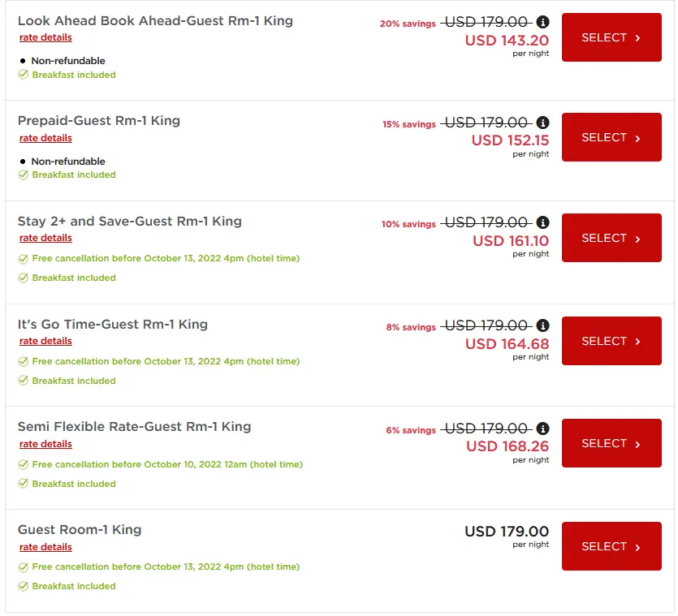
Task: Open rate details for Guest Room-1 King
Action: tap(45, 547)
